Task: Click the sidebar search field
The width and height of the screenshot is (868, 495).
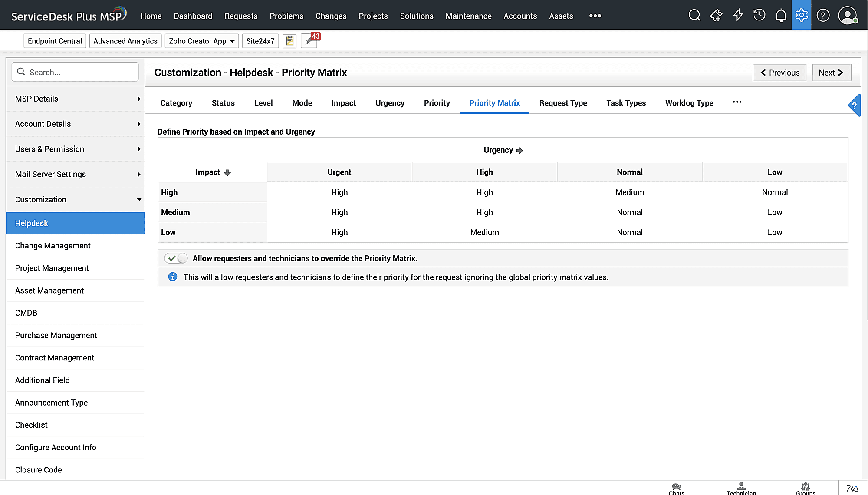Action: tap(75, 72)
